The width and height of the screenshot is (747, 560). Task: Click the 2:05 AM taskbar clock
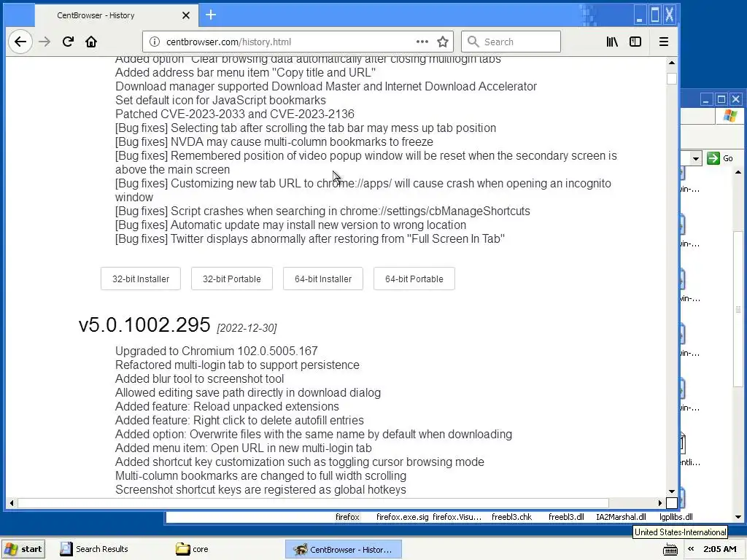point(720,549)
